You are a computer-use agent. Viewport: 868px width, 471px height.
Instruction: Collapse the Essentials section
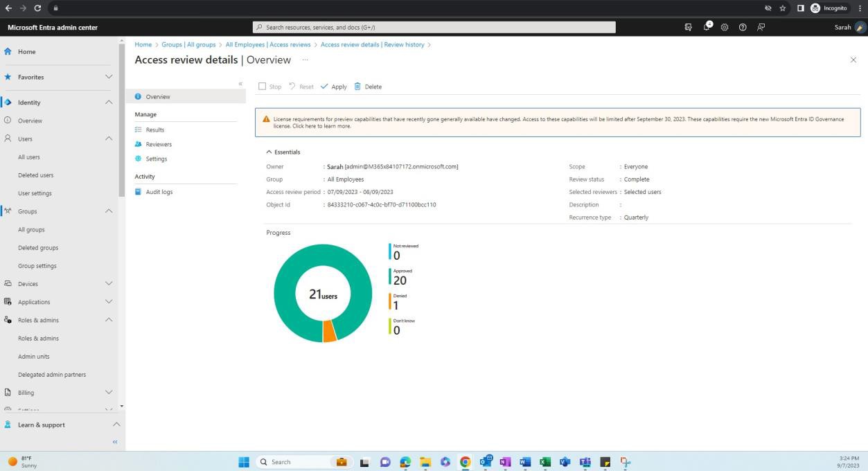coord(269,152)
